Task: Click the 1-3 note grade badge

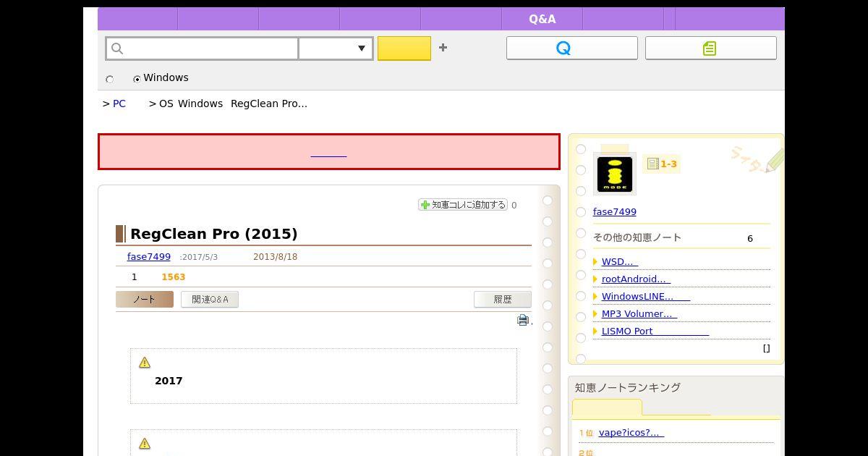Action: click(x=661, y=164)
